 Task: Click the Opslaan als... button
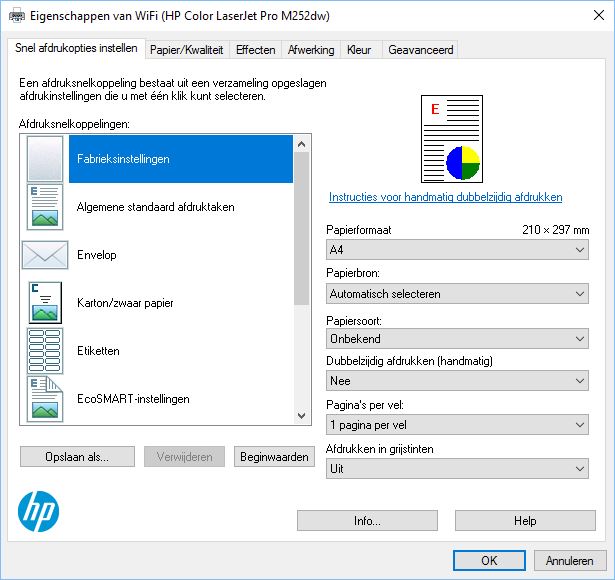point(77,456)
